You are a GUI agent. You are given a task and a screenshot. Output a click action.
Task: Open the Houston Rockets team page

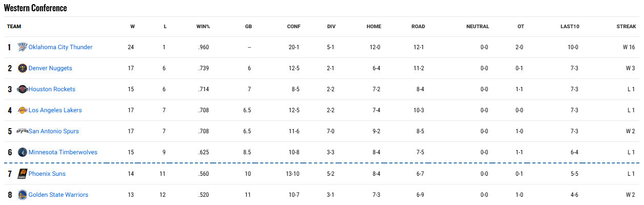[52, 89]
